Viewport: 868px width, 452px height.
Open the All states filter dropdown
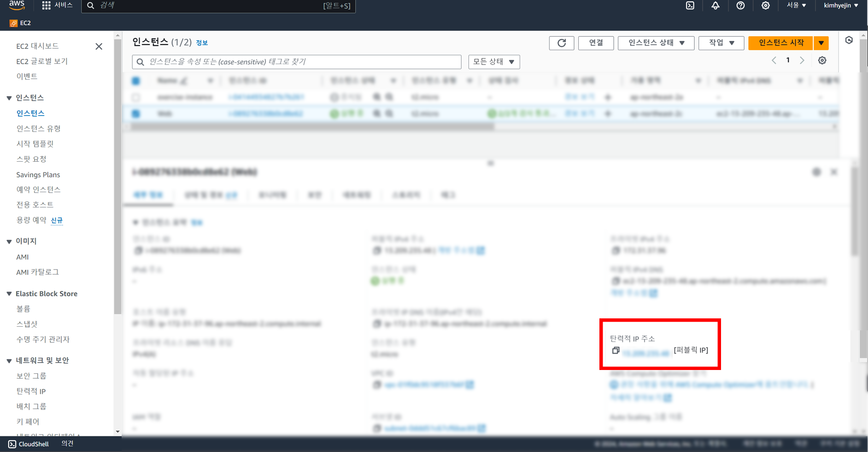[x=494, y=62]
